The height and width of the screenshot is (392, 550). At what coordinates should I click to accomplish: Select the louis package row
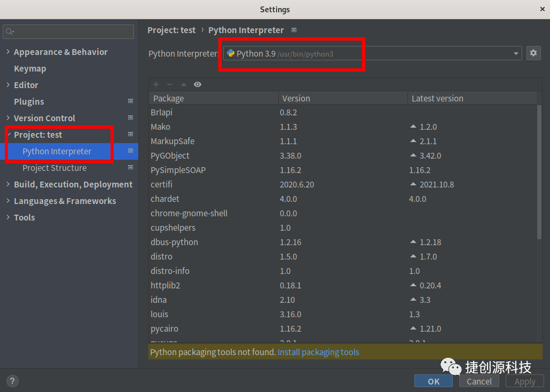[343, 314]
